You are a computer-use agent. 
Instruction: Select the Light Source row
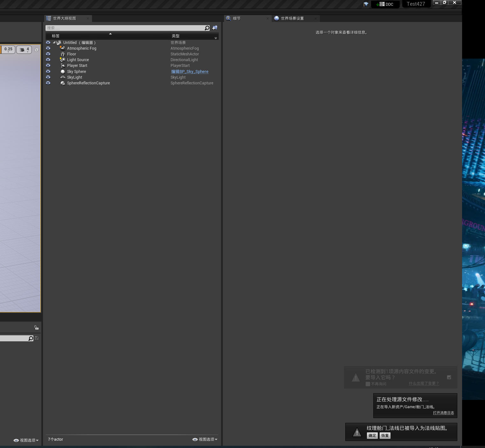[132, 60]
